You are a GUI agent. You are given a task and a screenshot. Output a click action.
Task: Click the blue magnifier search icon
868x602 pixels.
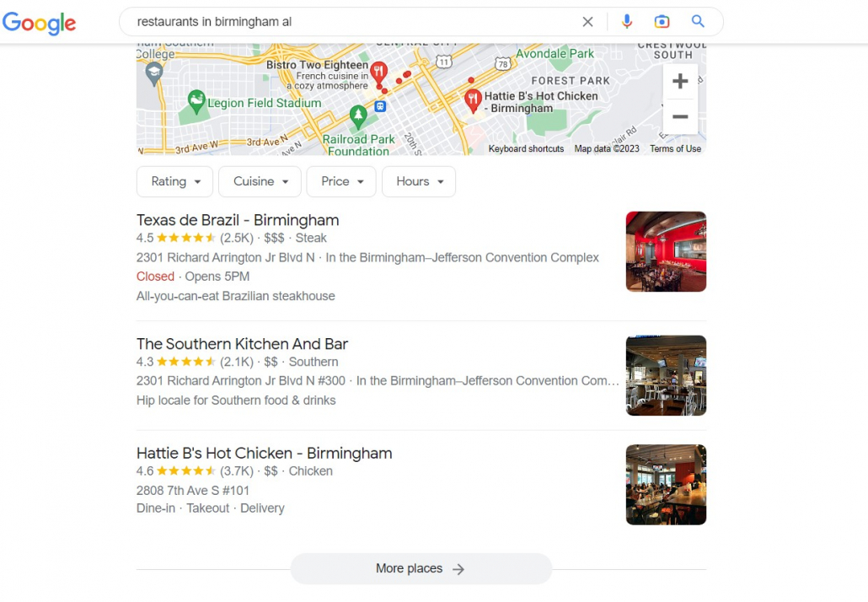(698, 21)
